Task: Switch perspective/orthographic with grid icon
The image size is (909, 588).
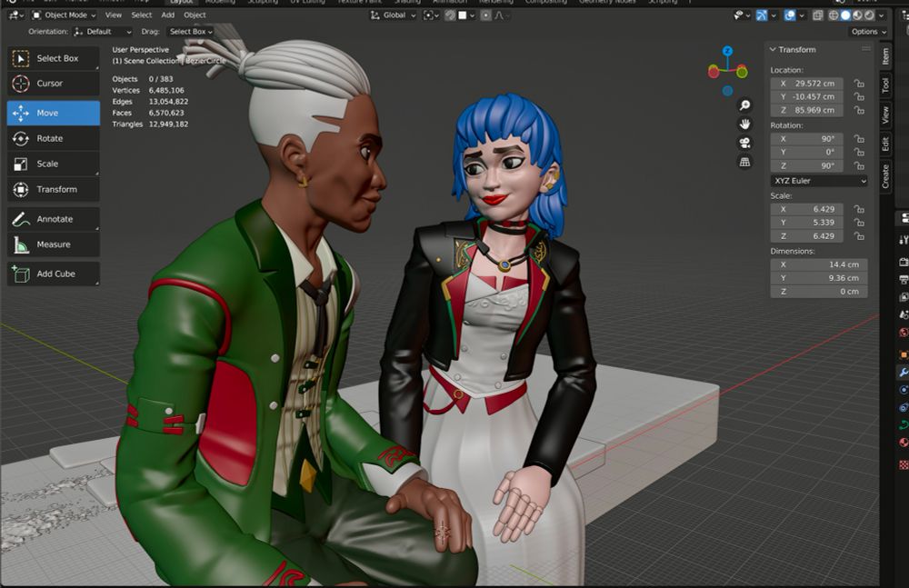Action: pos(745,162)
